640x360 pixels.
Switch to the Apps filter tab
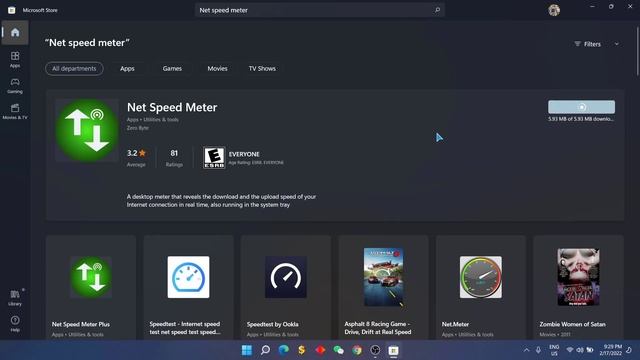coord(127,69)
